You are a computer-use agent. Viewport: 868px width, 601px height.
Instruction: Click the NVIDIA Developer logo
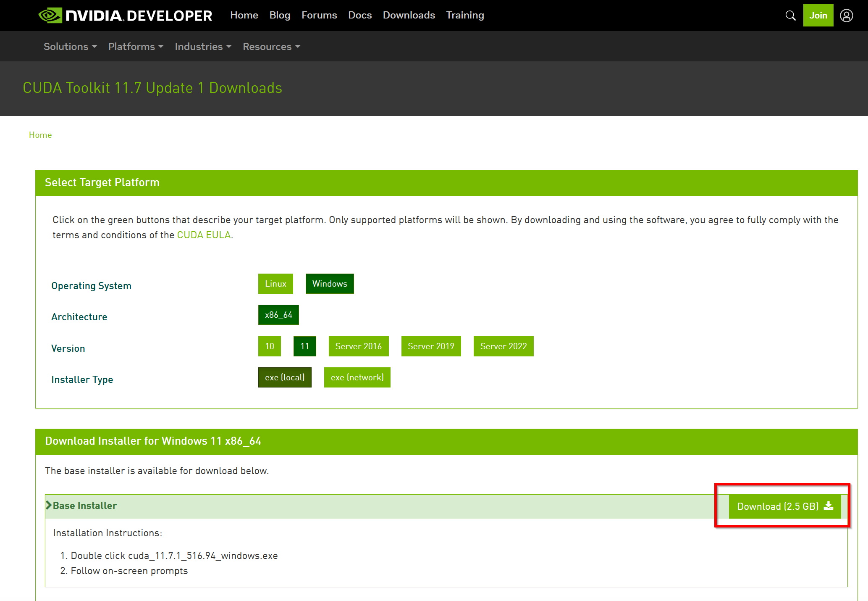(x=125, y=16)
